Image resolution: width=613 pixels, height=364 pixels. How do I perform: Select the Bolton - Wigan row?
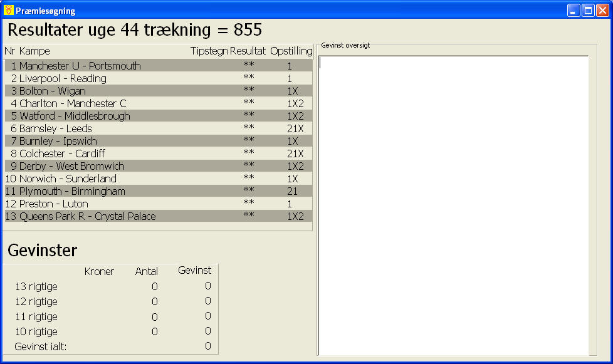(159, 91)
